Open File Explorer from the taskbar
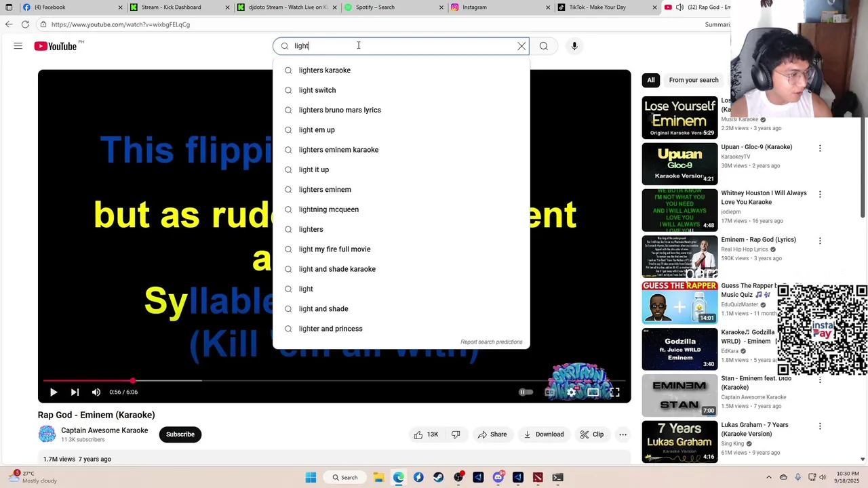 tap(379, 477)
